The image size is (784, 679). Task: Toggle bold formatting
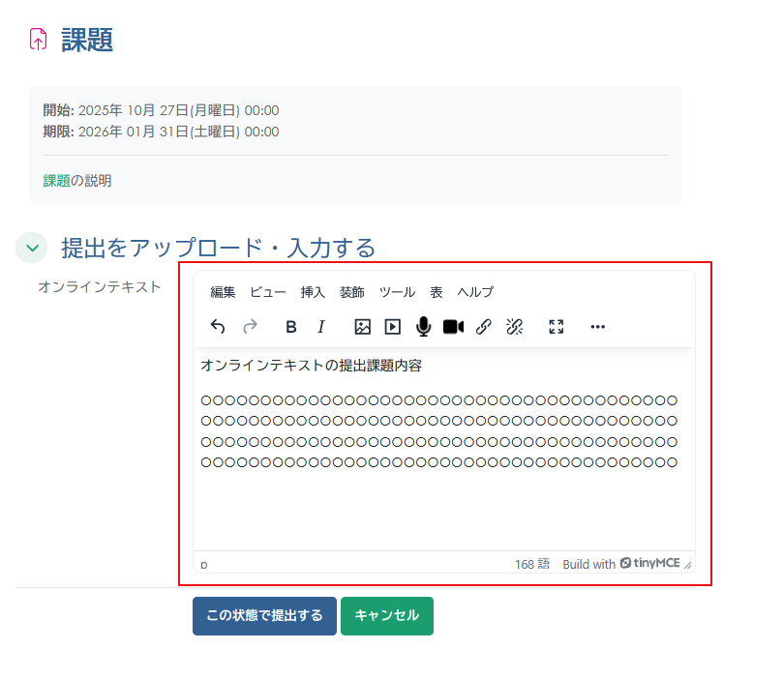[290, 326]
